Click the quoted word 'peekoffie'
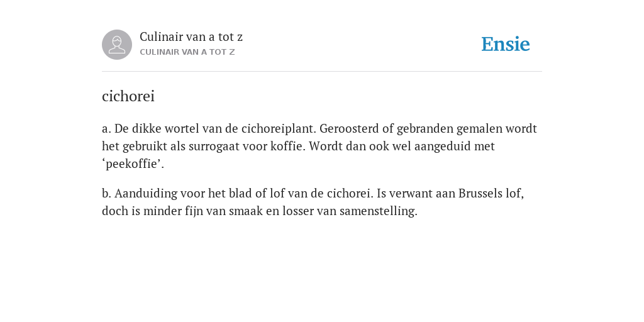Screen dimensions: 644x322 coord(133,164)
